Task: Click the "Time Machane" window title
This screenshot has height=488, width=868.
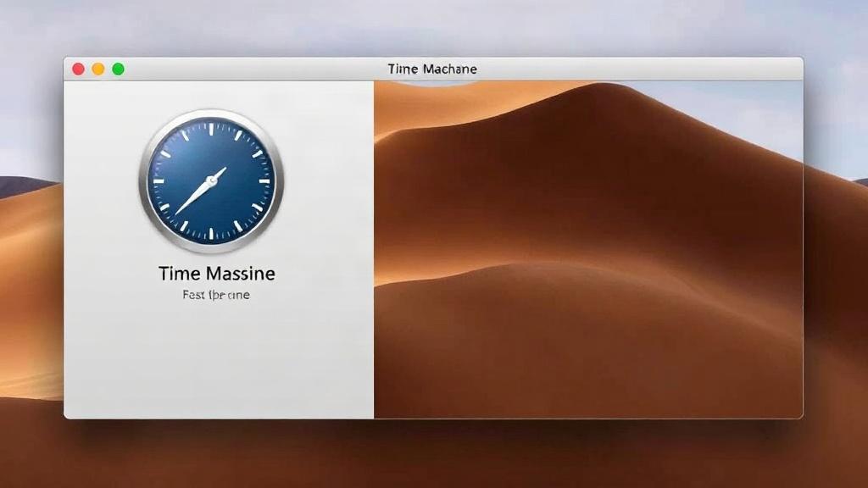Action: [432, 69]
